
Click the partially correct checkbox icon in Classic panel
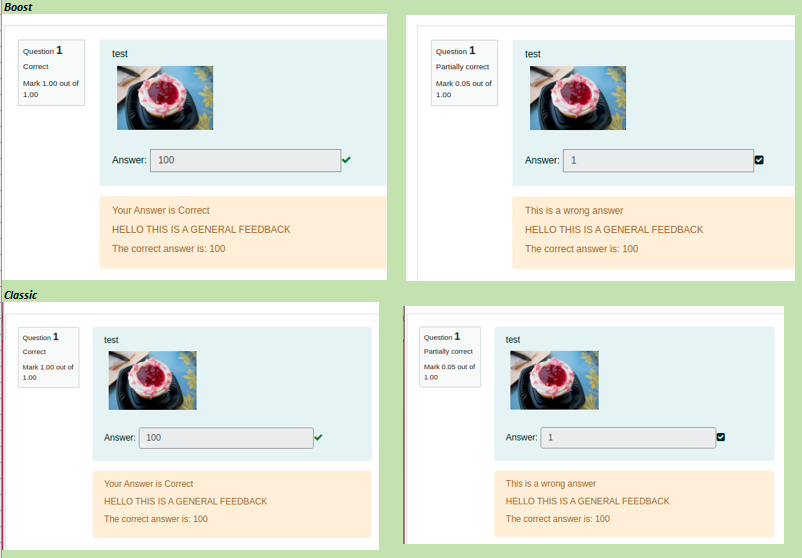721,437
